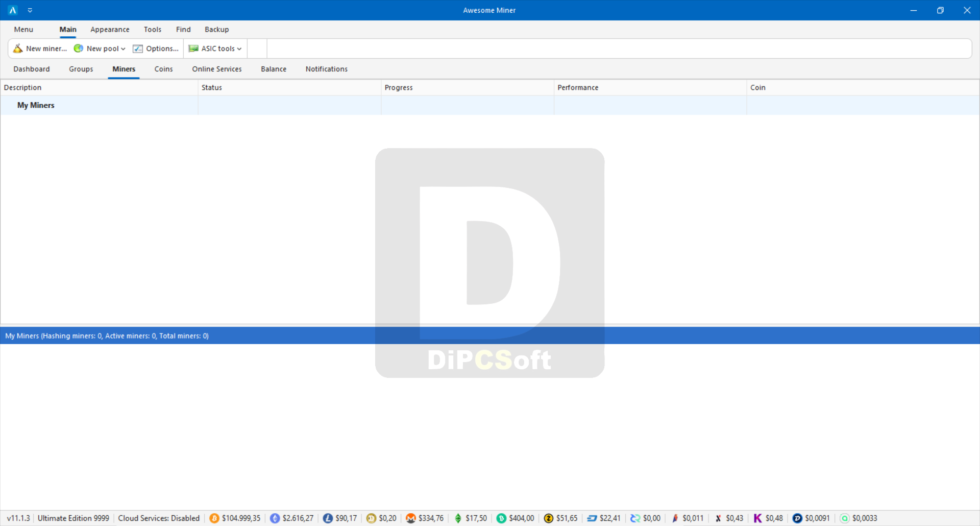980x526 pixels.
Task: Open the Tools ribbon tab
Action: point(152,30)
